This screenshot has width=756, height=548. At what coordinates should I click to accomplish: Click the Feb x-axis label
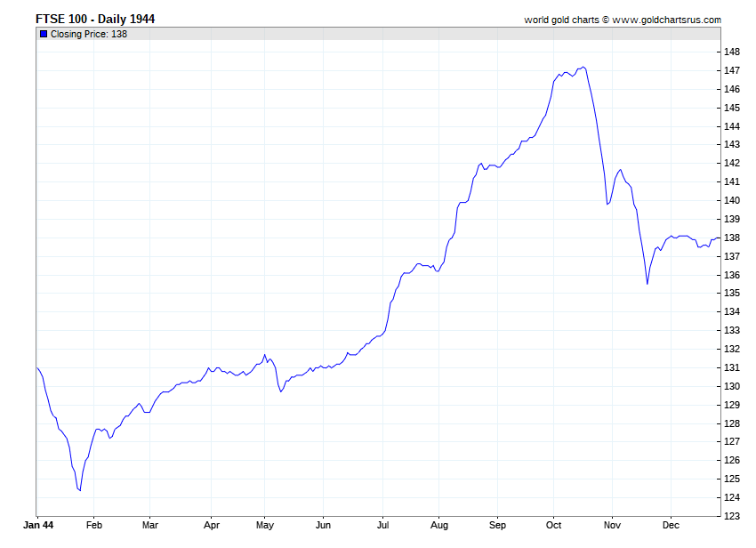pos(94,525)
